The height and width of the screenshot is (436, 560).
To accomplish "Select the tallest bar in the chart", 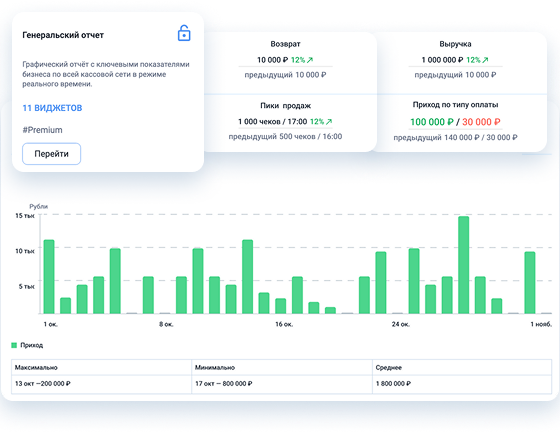I will 464,265.
